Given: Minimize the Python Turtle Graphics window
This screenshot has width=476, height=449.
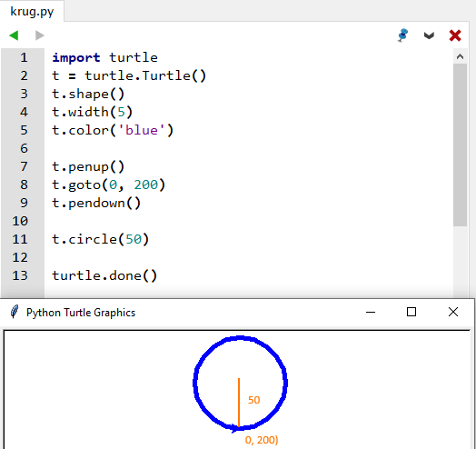Looking at the screenshot, I should [x=371, y=312].
